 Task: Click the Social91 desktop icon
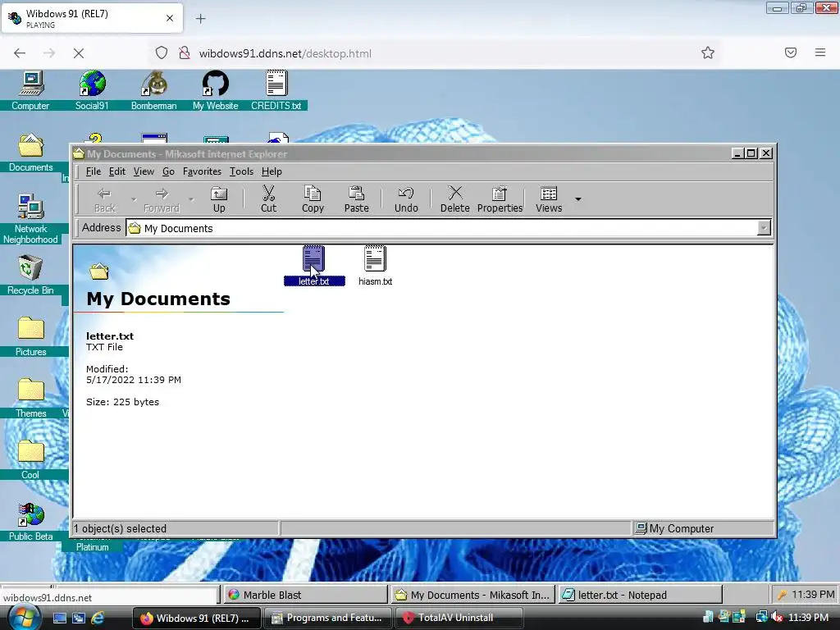(92, 90)
